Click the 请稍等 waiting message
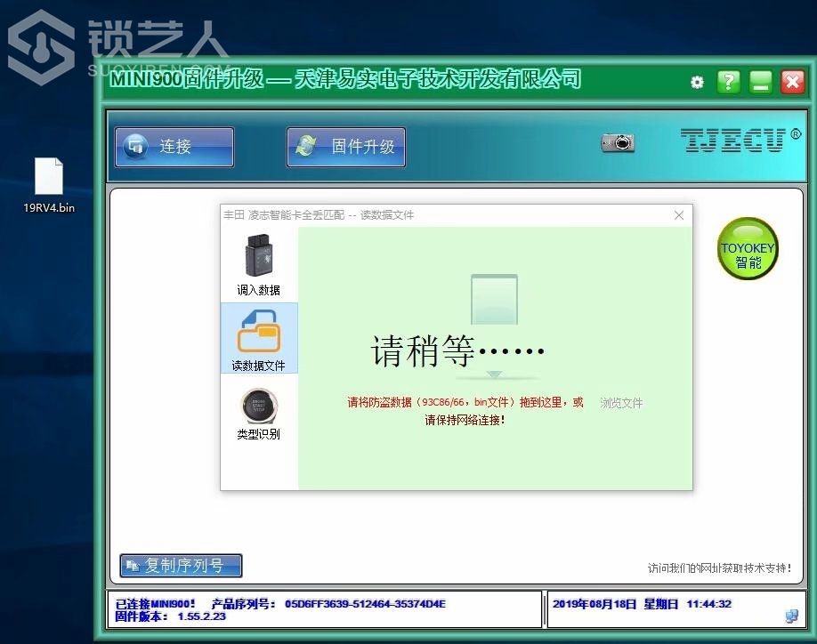This screenshot has height=644, width=817. (457, 350)
